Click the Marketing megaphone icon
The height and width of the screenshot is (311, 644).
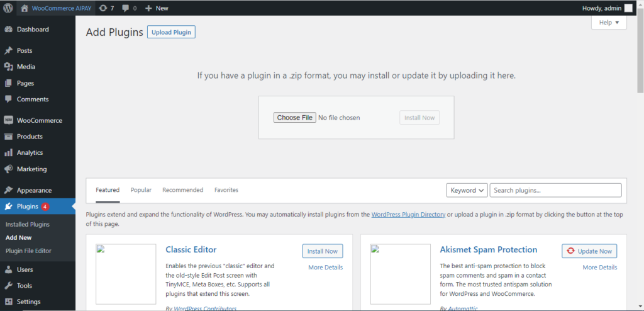[x=8, y=169]
